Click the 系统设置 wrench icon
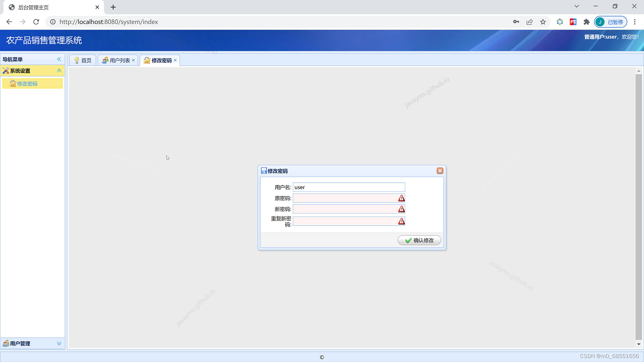 pos(5,71)
